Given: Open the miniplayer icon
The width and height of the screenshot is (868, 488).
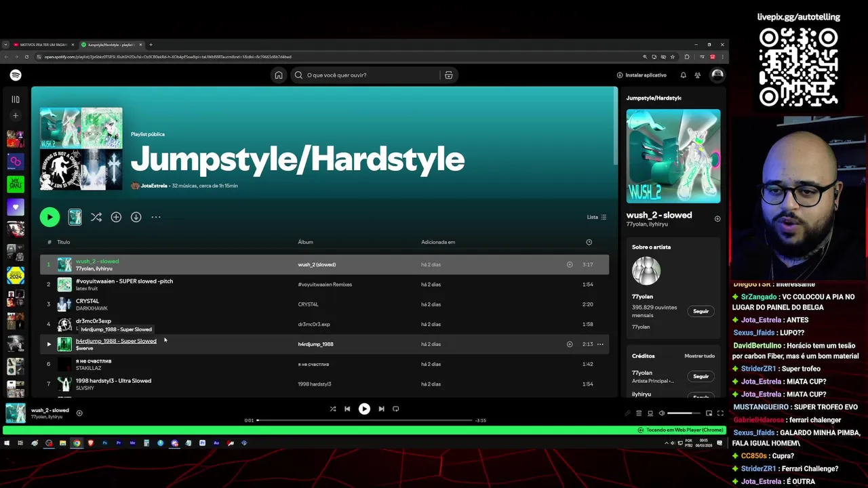Looking at the screenshot, I should coord(709,413).
